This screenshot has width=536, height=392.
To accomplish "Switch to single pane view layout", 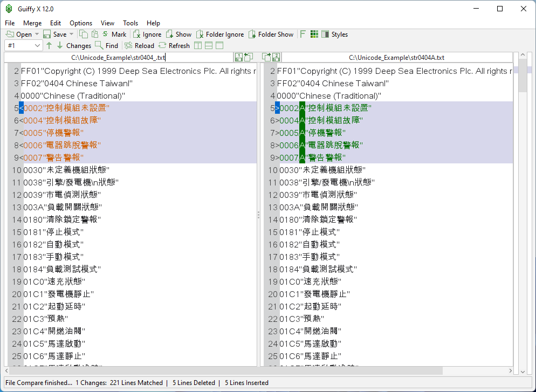I will 219,46.
